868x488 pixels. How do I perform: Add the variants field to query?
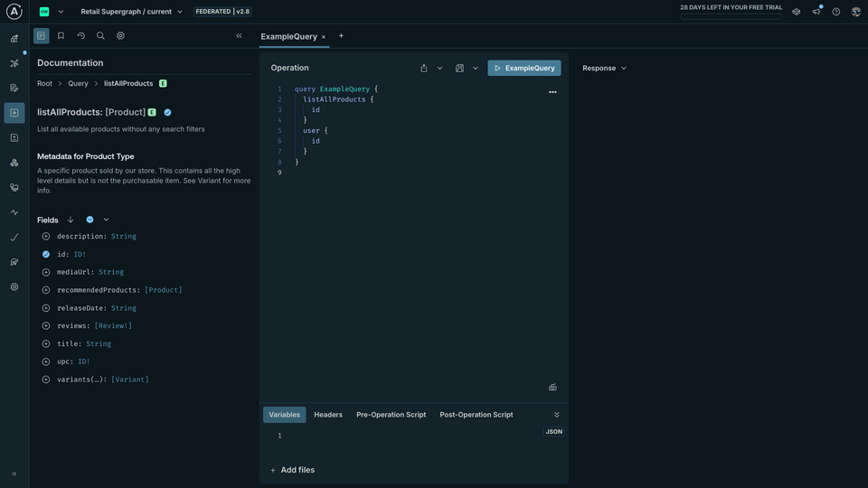[x=46, y=380]
